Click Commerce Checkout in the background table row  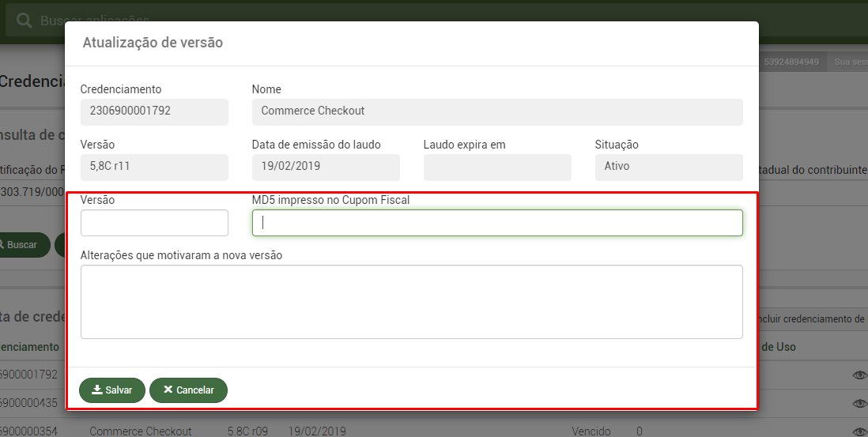tap(141, 431)
